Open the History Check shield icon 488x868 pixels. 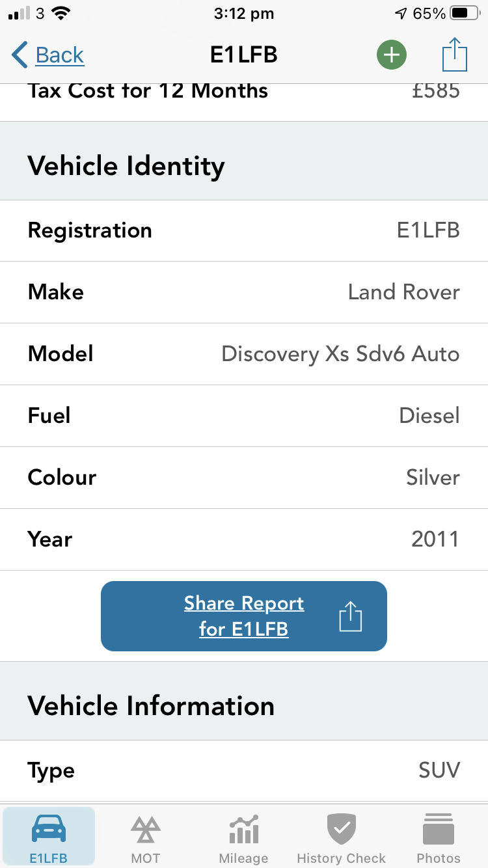342,829
